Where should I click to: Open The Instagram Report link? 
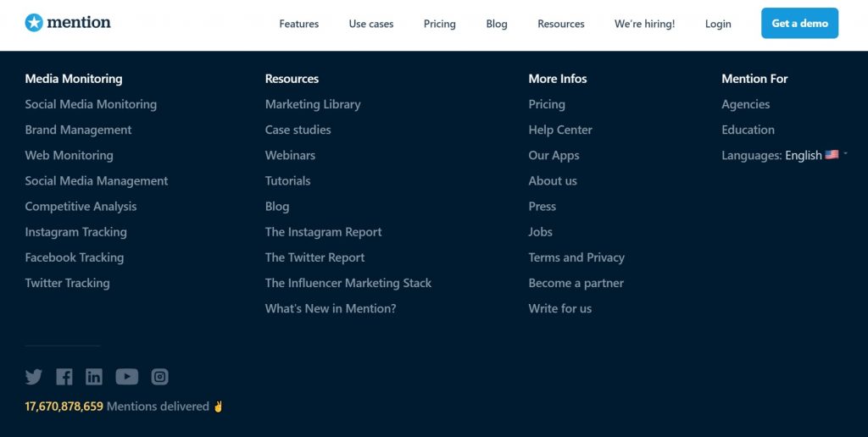(323, 232)
